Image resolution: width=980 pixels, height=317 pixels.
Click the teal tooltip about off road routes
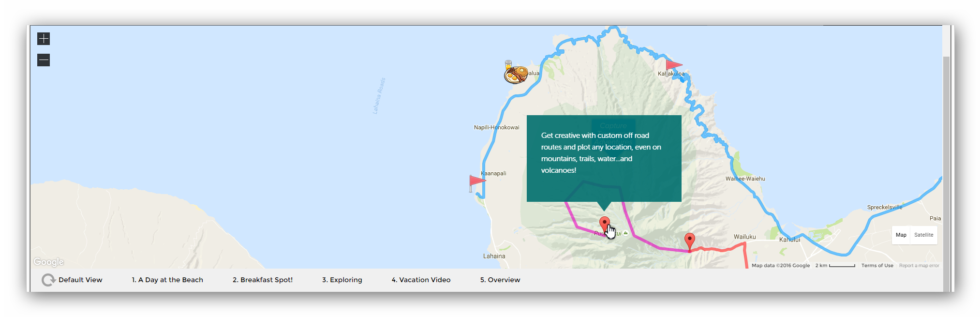coord(604,158)
